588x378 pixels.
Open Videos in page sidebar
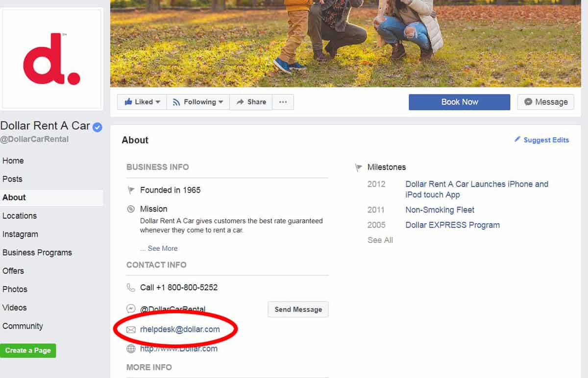15,307
